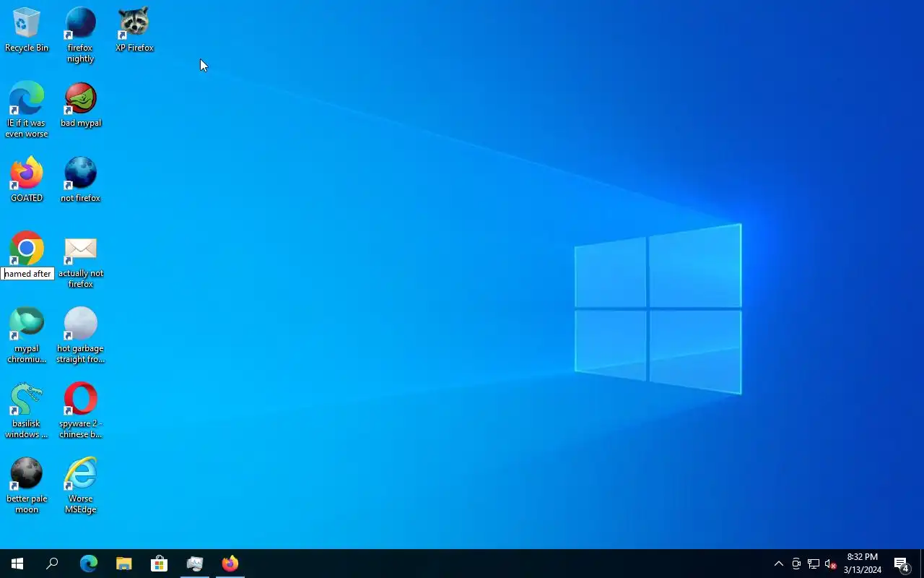The height and width of the screenshot is (578, 924).
Task: Select the Worse MSEdge Internet Explorer shortcut
Action: click(x=80, y=486)
